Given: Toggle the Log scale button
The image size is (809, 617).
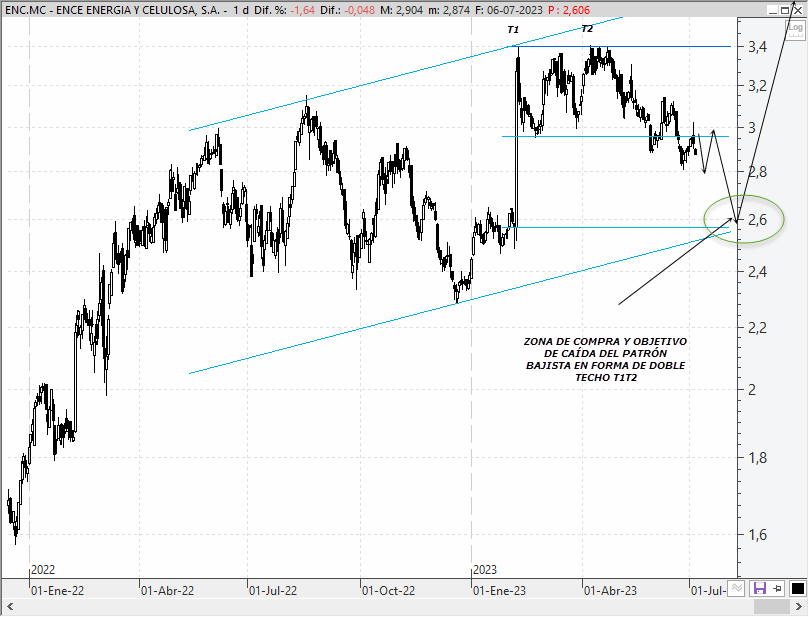Looking at the screenshot, I should coord(796,28).
